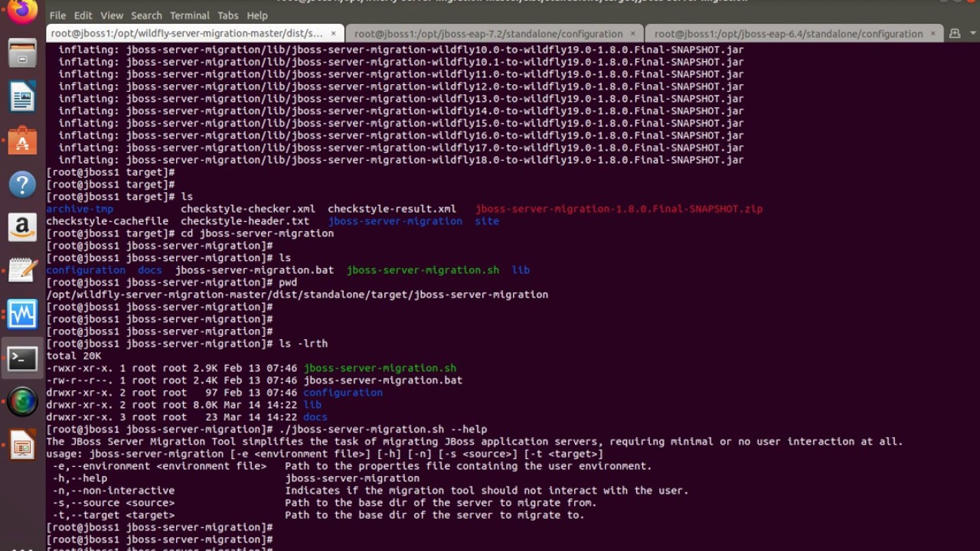The image size is (980, 551).
Task: Add a new terminal tab icon
Action: click(955, 34)
